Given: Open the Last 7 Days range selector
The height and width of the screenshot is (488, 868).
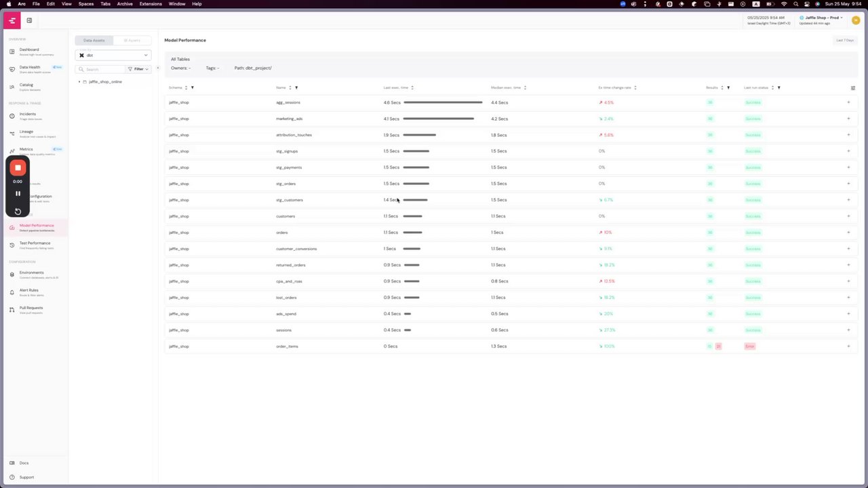Looking at the screenshot, I should [845, 40].
